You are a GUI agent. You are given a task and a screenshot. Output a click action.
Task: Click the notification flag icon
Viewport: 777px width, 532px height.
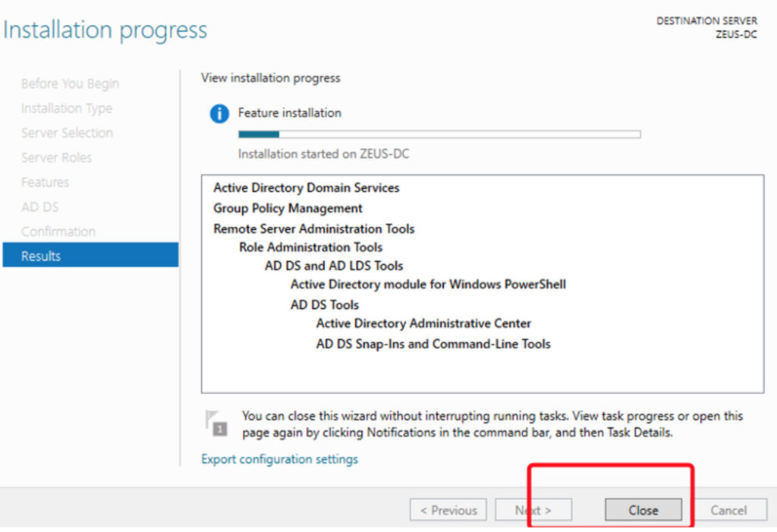215,422
